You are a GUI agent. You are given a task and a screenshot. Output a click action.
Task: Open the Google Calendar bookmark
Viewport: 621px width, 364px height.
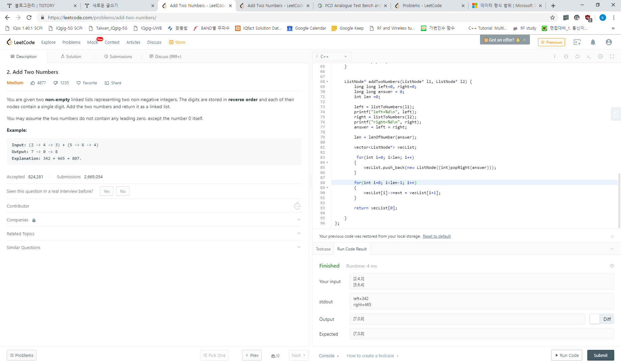coord(307,28)
